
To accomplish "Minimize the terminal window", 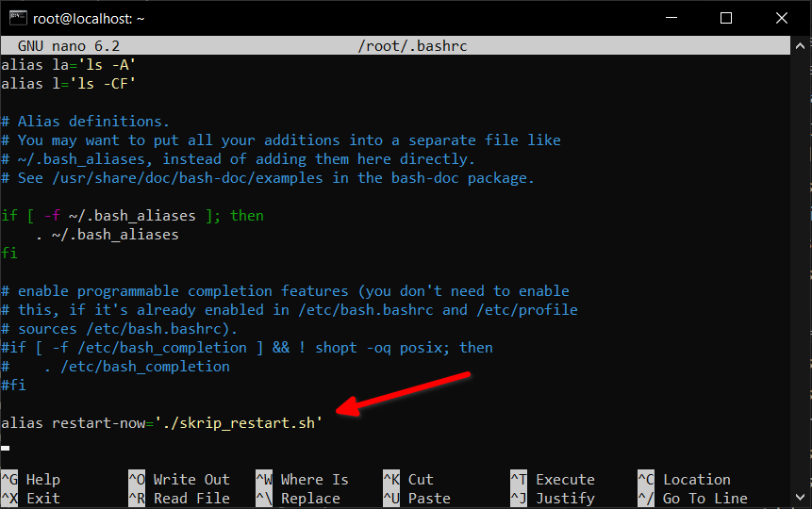I will point(672,18).
